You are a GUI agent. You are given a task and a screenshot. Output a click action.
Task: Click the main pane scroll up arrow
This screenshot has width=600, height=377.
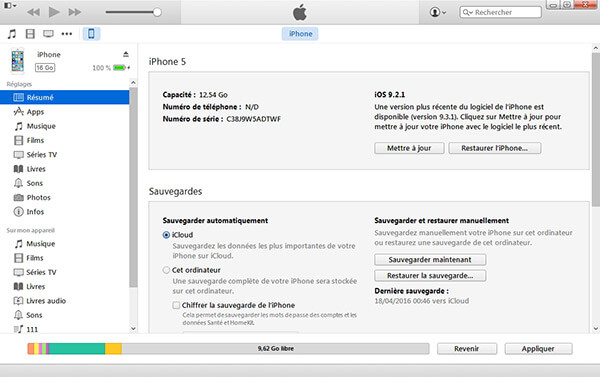(596, 48)
